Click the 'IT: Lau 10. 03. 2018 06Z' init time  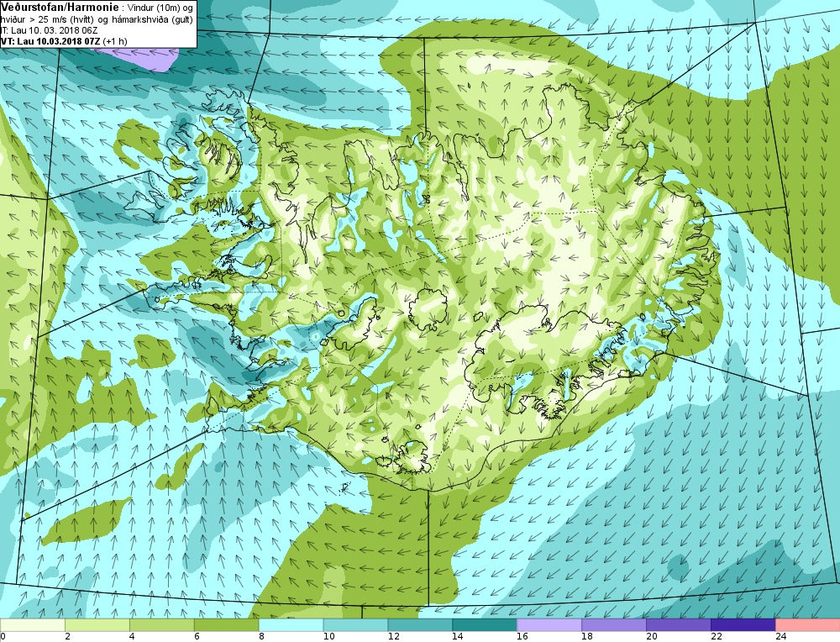pyautogui.click(x=50, y=30)
